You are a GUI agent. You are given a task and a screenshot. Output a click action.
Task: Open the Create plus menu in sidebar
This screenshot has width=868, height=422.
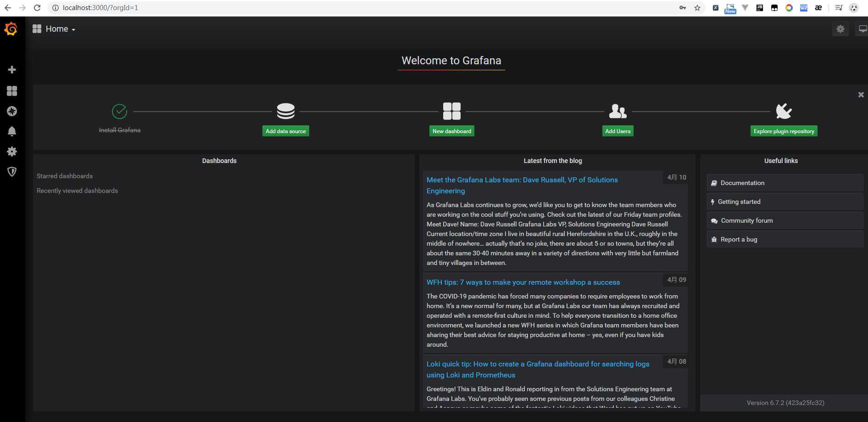pyautogui.click(x=12, y=70)
